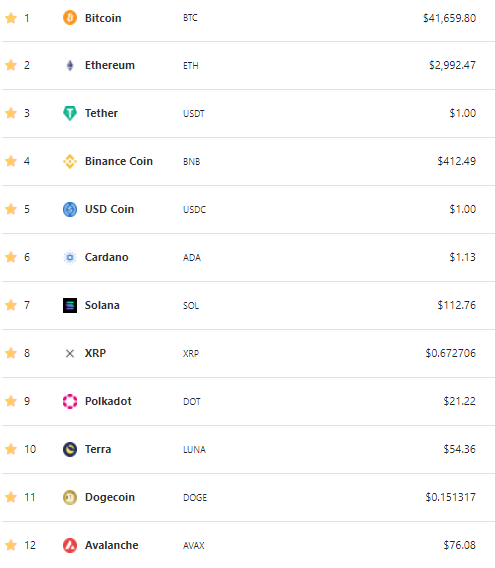Viewport: 495px width, 568px height.
Task: Click the Avalanche red logo
Action: (70, 545)
